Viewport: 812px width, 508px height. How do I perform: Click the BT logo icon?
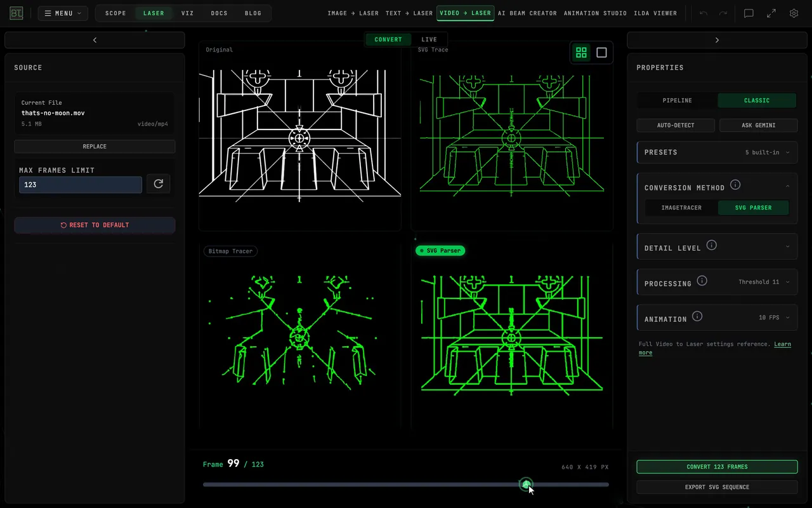click(17, 13)
